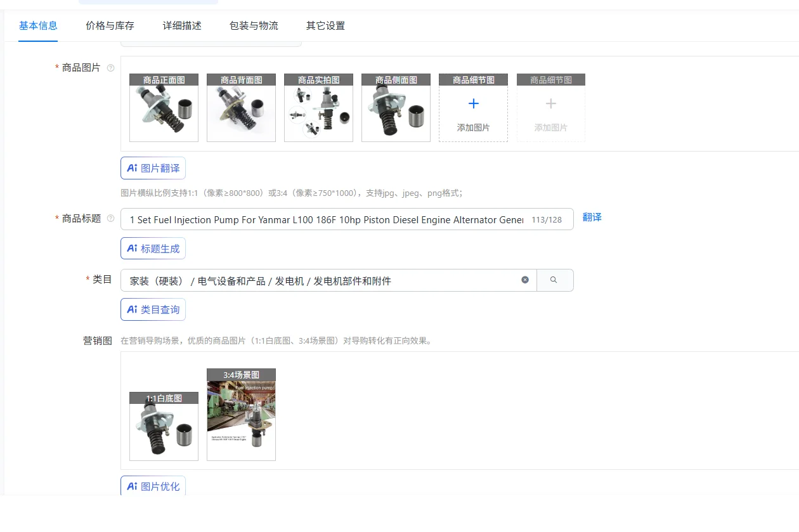Switch to the 价格与库存 tab
Image resolution: width=799 pixels, height=532 pixels.
110,26
